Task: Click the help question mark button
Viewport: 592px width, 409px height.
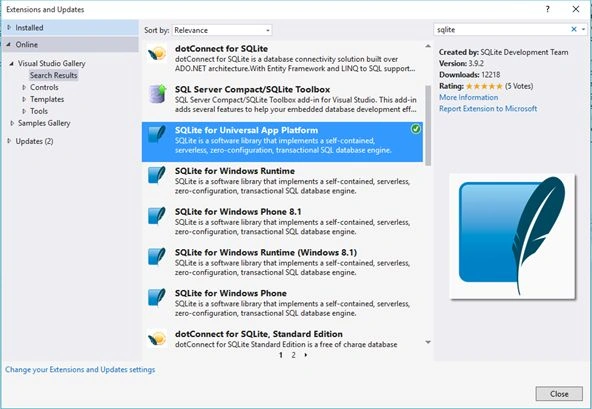Action: click(x=547, y=9)
